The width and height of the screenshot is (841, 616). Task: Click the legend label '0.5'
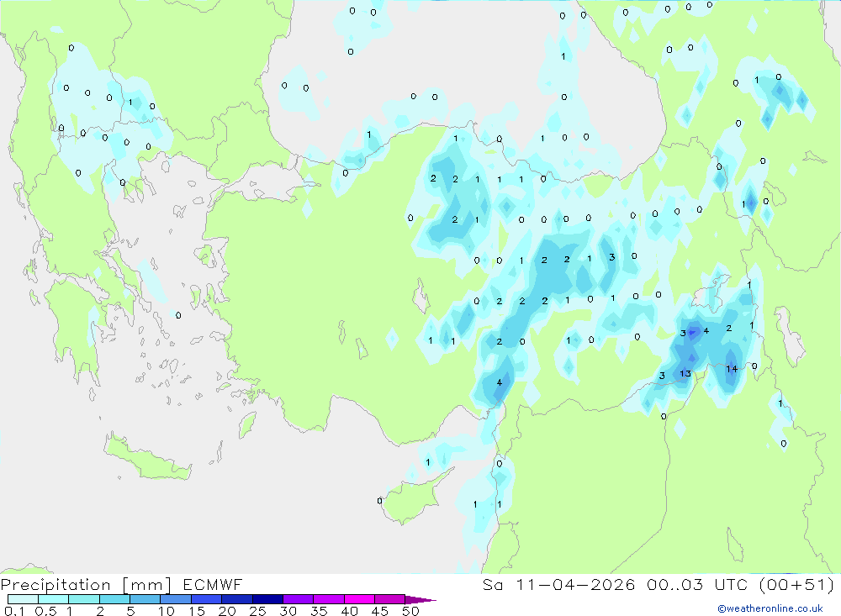tap(46, 611)
